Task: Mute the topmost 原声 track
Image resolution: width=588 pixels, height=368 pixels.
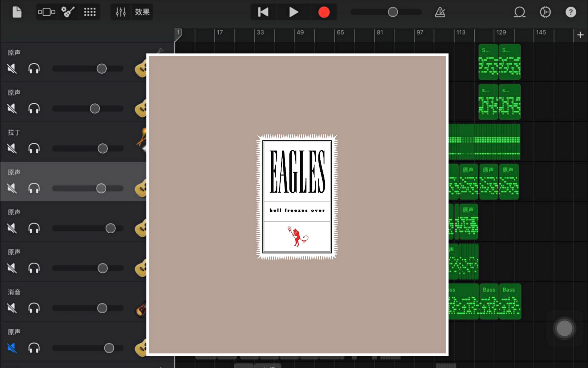Action: point(12,69)
